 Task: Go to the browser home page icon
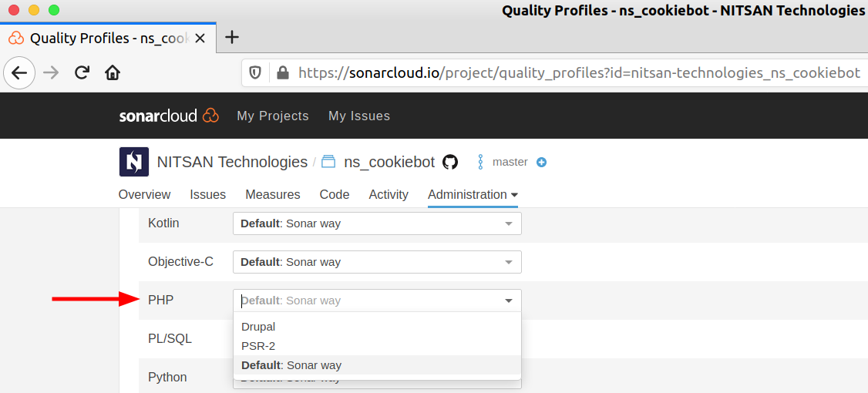[113, 73]
